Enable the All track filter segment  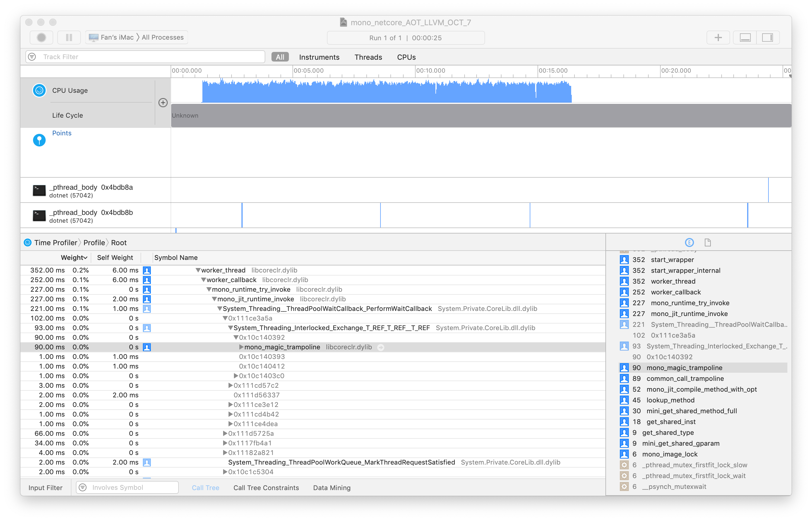[280, 57]
